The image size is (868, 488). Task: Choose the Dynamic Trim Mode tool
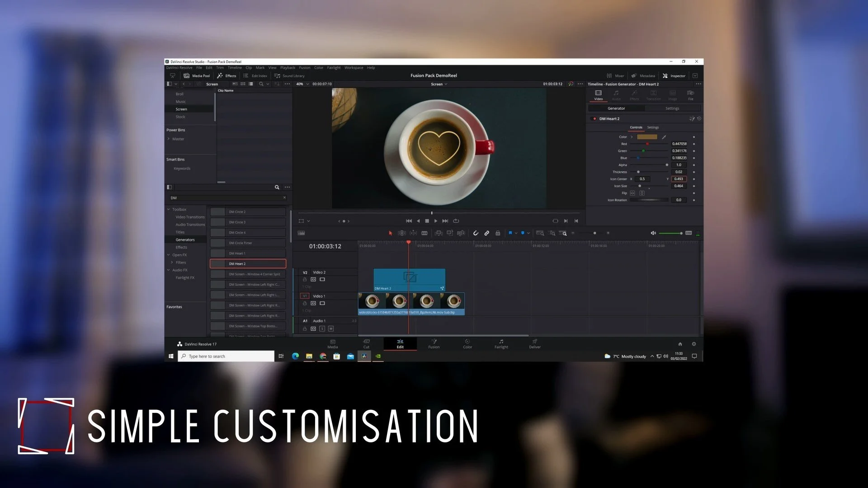[x=413, y=233]
